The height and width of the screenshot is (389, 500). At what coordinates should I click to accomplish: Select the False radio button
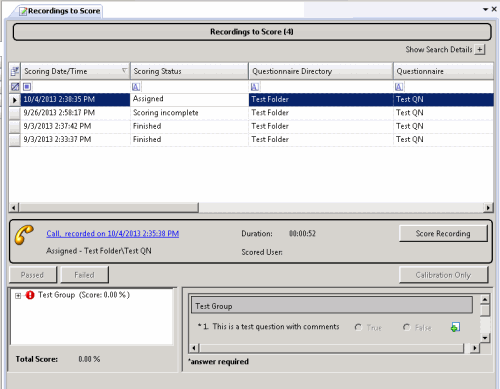(x=406, y=327)
